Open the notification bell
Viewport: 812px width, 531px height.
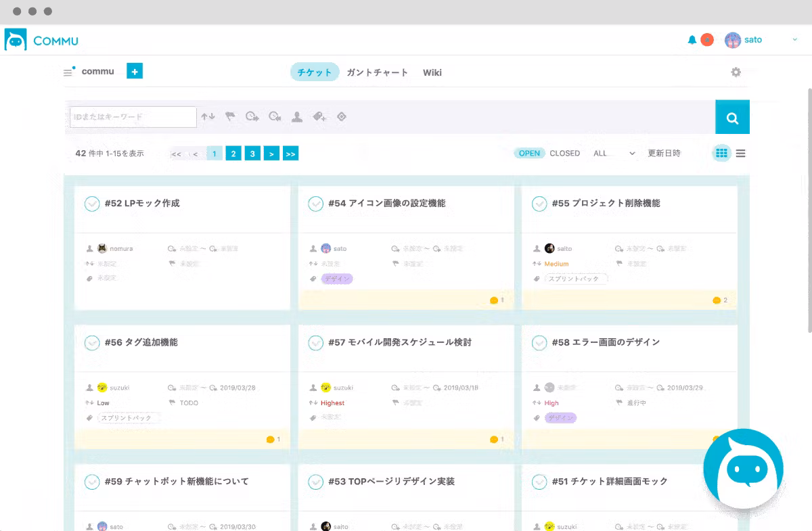(x=692, y=40)
